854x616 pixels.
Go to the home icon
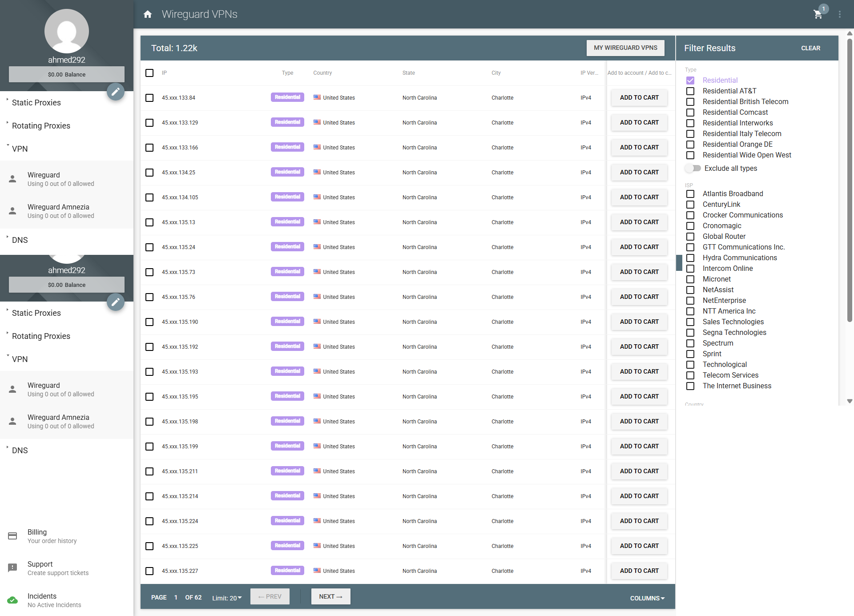pyautogui.click(x=148, y=14)
